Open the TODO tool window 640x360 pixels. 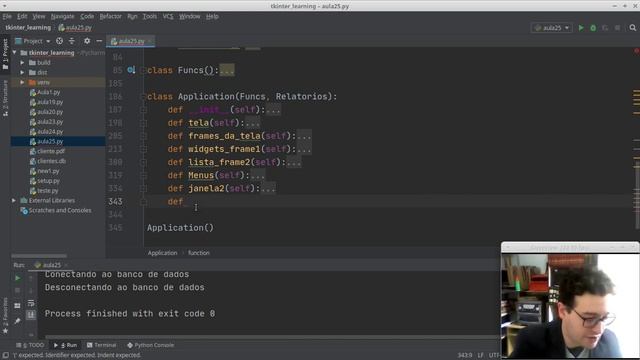point(31,345)
